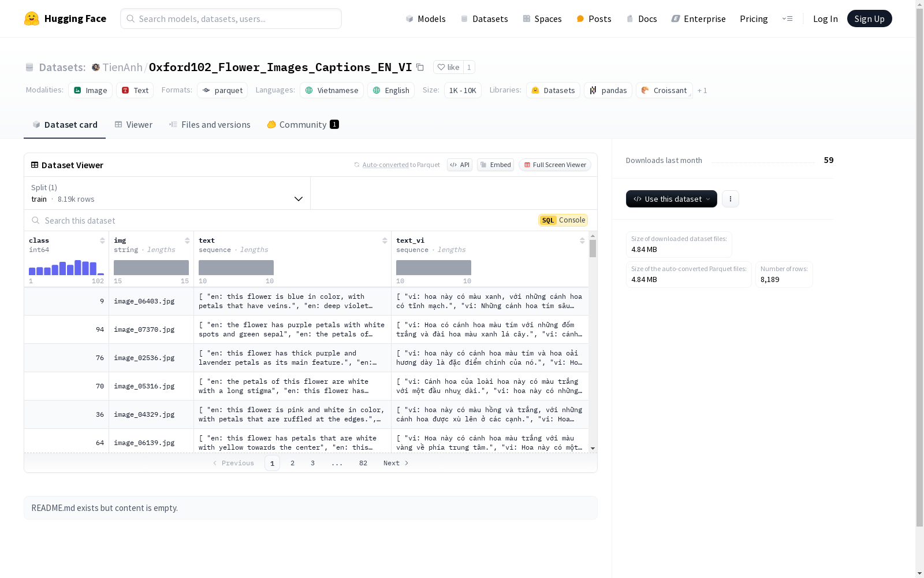Open the Datasets nav item
Viewport: 924px width, 578px height.
pyautogui.click(x=484, y=18)
